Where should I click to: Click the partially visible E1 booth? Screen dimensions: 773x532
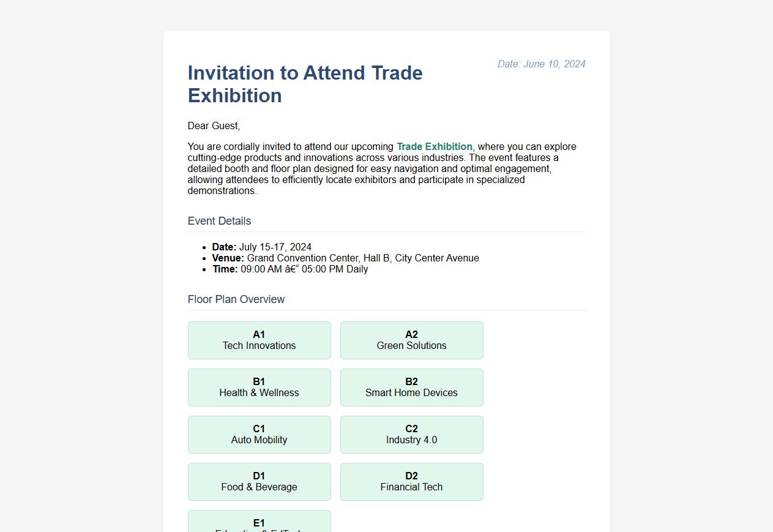click(x=259, y=522)
